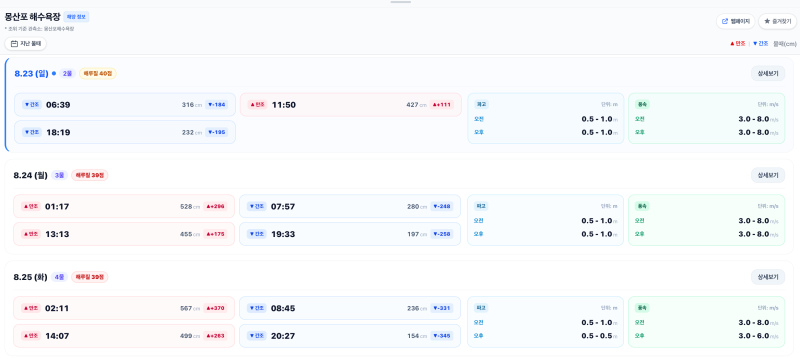Open 상세보기 for 8.25 (화)
Screen dimensions: 800x360
[x=768, y=277]
